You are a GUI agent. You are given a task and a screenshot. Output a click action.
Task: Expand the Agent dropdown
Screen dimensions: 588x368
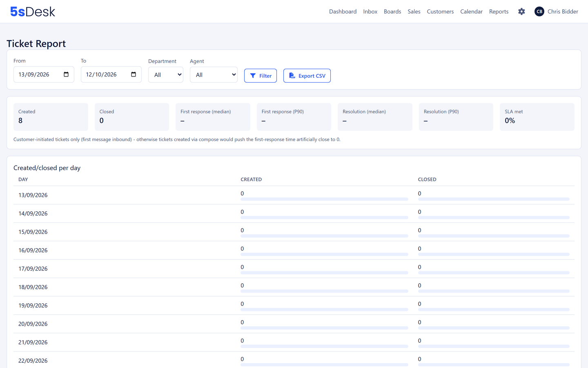click(x=214, y=75)
